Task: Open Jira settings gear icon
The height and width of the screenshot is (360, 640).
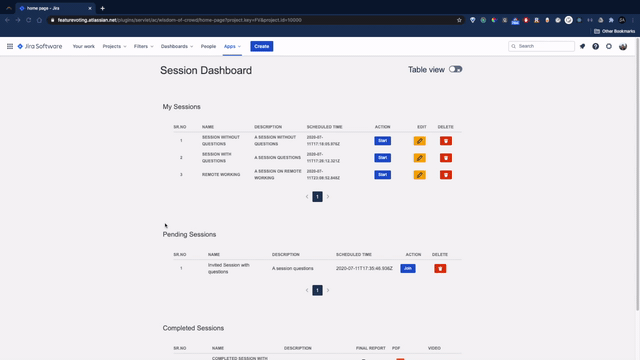Action: click(x=609, y=47)
